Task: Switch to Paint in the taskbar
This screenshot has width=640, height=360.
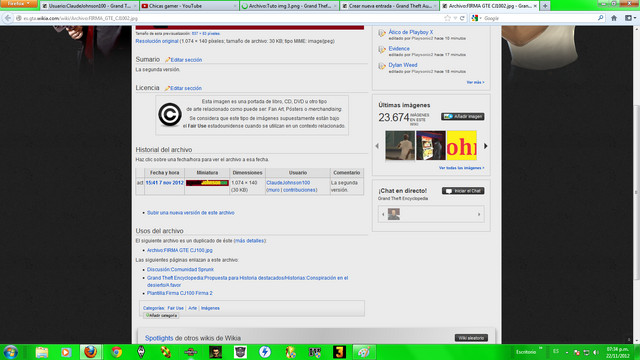Action: (x=364, y=352)
